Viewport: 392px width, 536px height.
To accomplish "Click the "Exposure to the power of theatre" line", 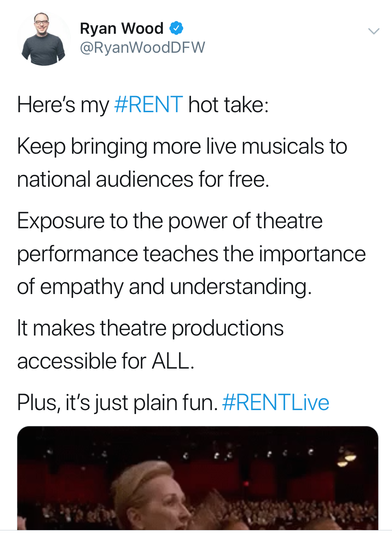I will (169, 221).
